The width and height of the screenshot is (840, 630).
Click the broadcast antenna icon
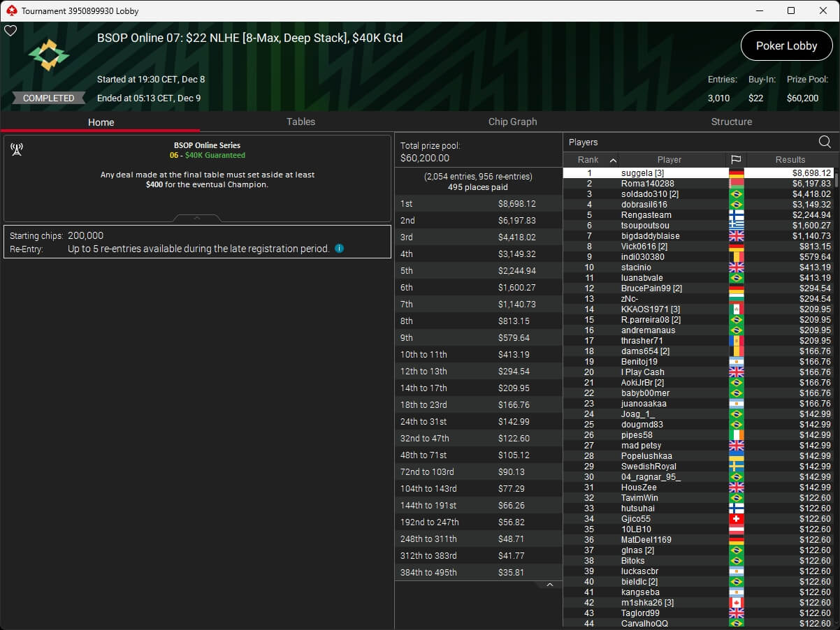(x=17, y=149)
